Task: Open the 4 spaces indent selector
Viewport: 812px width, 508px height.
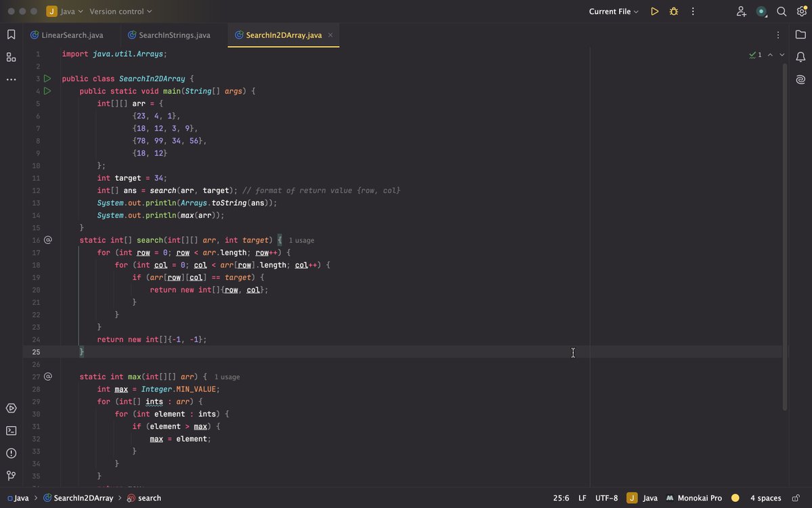Action: pyautogui.click(x=765, y=498)
